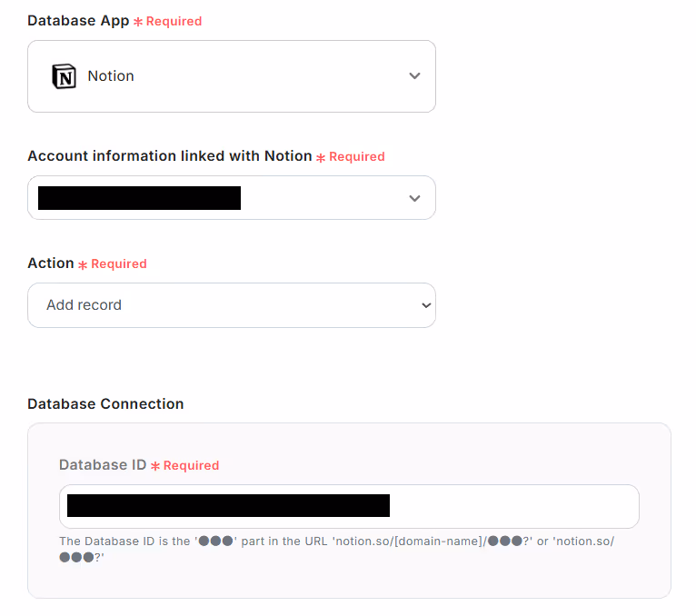The image size is (696, 616).
Task: Click the 'Database Connection' heading
Action: [105, 404]
